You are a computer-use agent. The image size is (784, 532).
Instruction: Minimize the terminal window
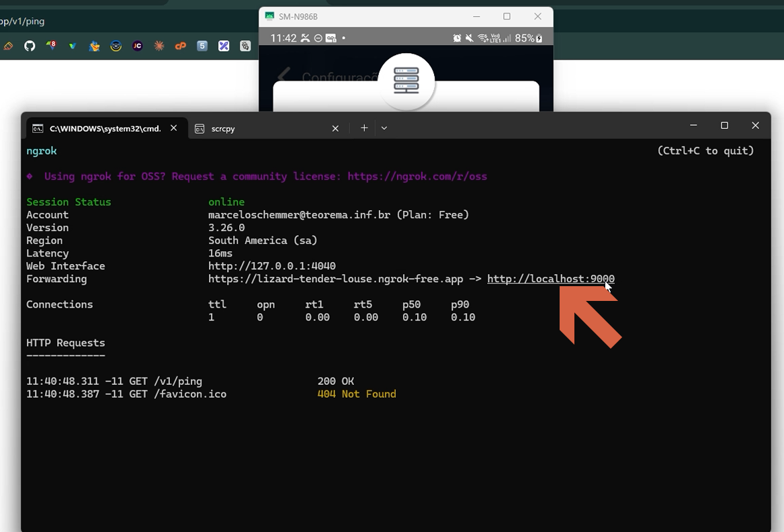pyautogui.click(x=693, y=126)
